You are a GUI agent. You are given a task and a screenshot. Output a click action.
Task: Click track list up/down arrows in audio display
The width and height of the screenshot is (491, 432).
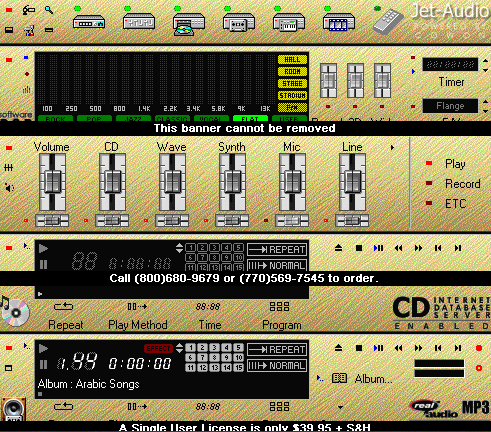tap(179, 348)
